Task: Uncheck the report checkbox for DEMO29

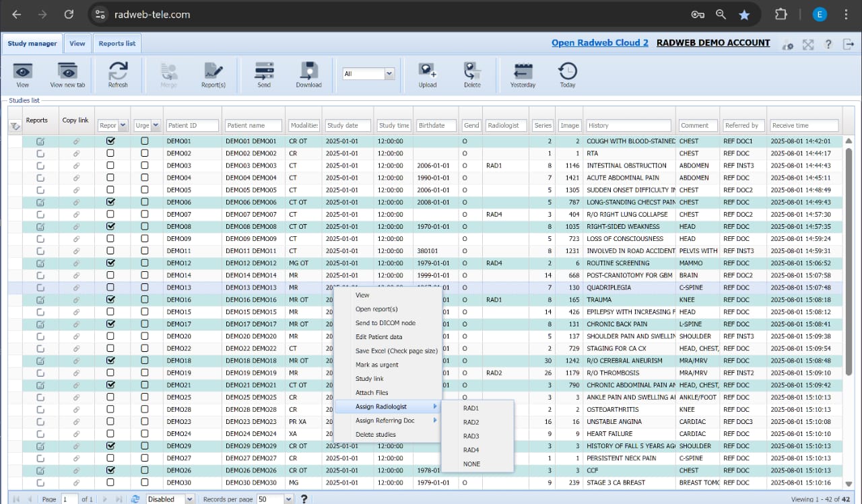Action: (x=110, y=445)
